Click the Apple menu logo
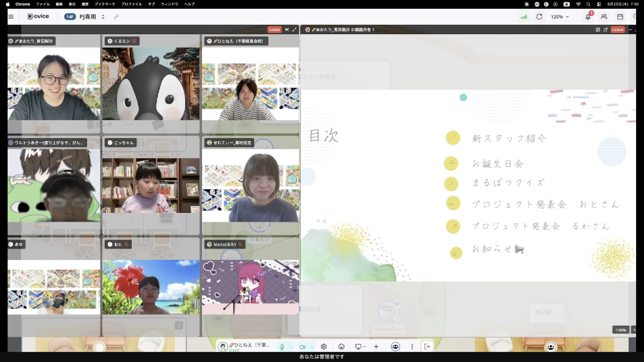This screenshot has height=362, width=644. click(x=8, y=4)
